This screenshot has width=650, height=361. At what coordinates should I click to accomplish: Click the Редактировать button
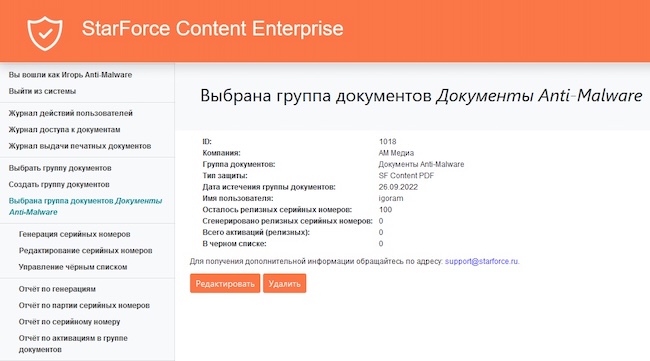click(x=225, y=283)
